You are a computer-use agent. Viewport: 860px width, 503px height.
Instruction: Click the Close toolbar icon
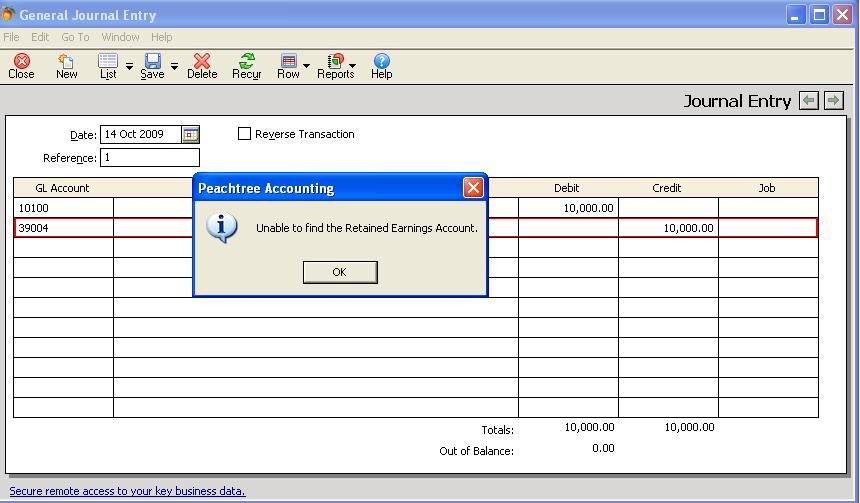[21, 66]
